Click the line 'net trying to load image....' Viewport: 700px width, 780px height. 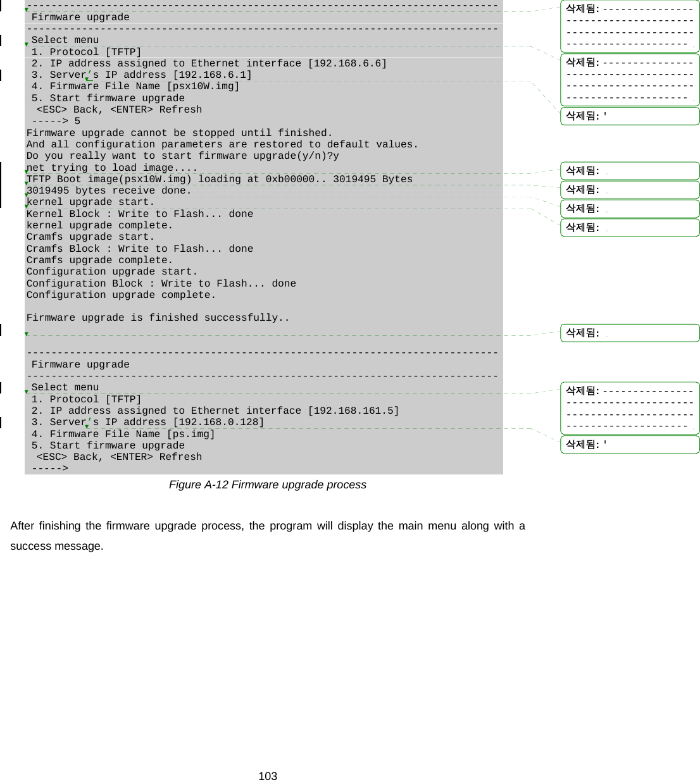(112, 168)
